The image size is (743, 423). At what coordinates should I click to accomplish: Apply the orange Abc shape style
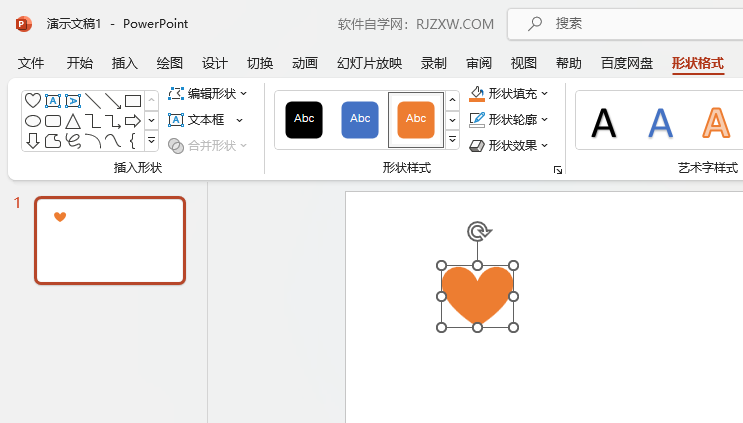[416, 120]
